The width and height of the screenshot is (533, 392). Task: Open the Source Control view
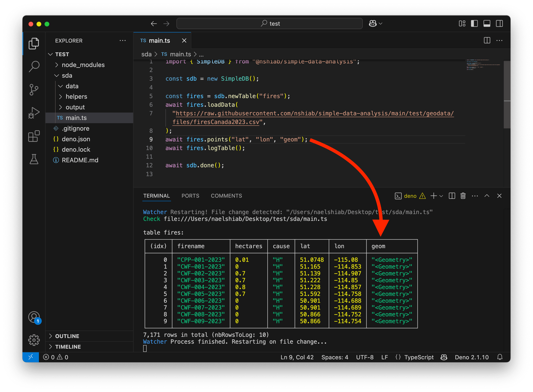coord(34,90)
